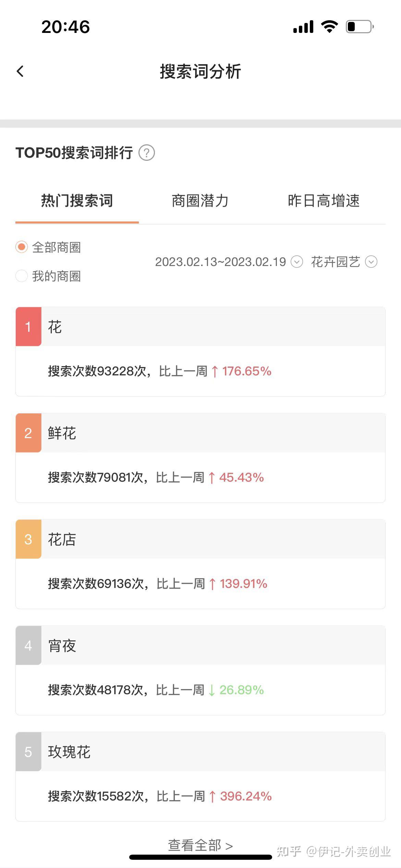The image size is (401, 868).
Task: Open the 玫瑰花 search keyword entry
Action: 69,752
